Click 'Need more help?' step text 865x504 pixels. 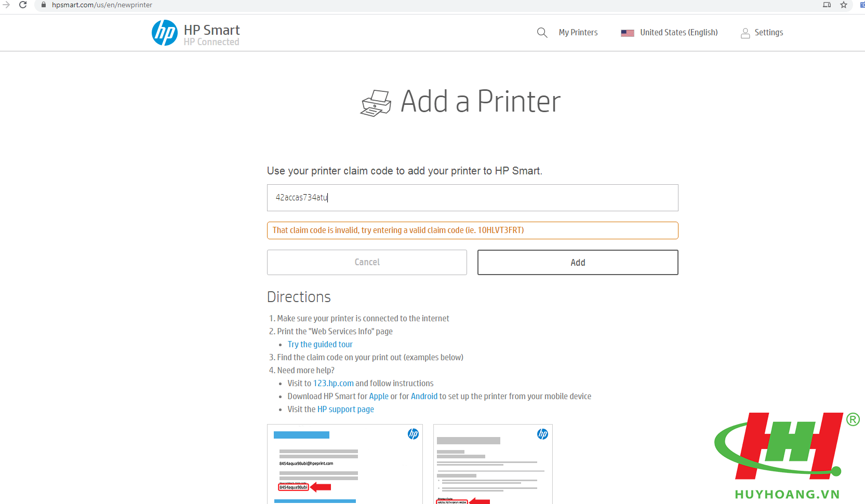tap(305, 370)
